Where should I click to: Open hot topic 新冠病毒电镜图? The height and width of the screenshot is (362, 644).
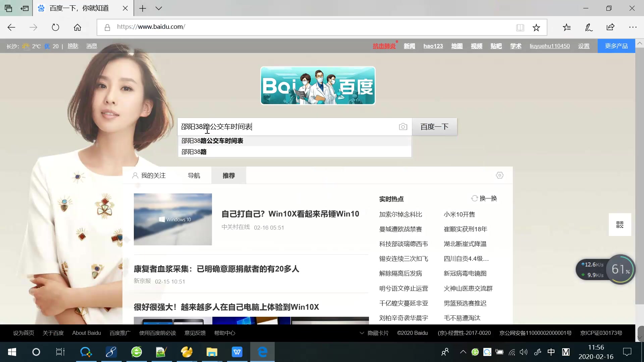(465, 274)
